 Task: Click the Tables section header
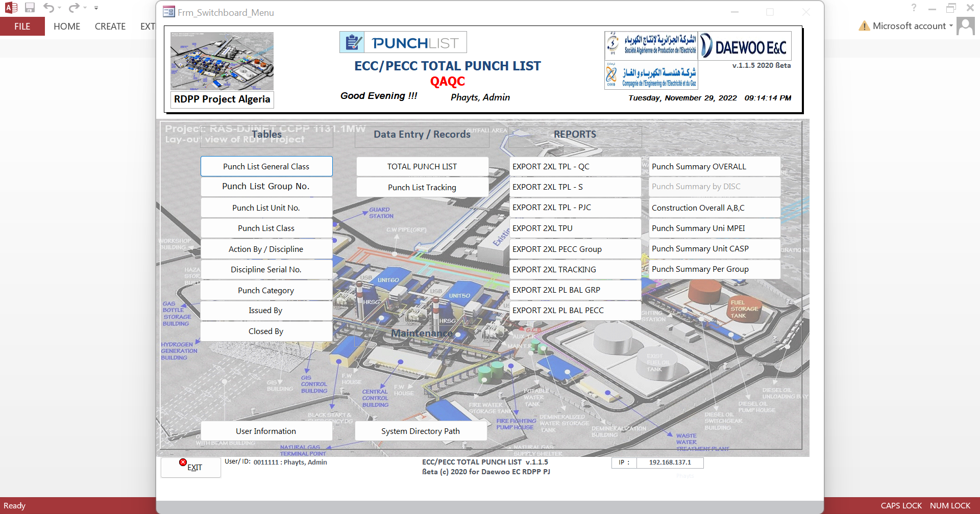click(266, 135)
